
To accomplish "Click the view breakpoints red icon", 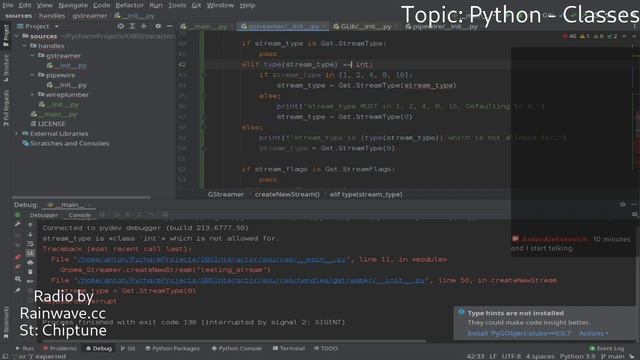I will click(x=18, y=257).
